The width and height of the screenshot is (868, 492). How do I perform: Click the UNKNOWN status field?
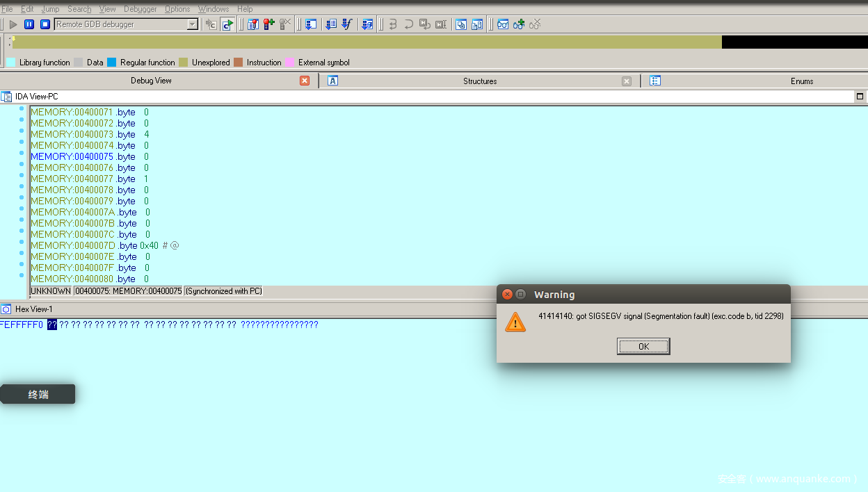51,291
